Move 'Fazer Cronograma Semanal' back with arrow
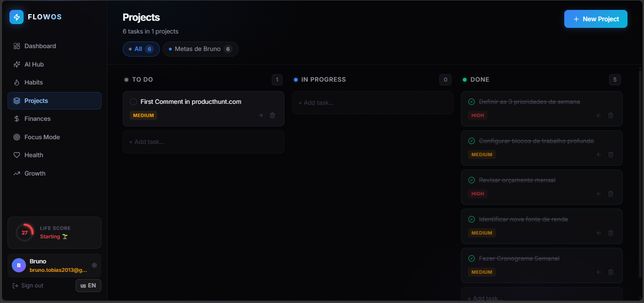The image size is (644, 303). (599, 272)
